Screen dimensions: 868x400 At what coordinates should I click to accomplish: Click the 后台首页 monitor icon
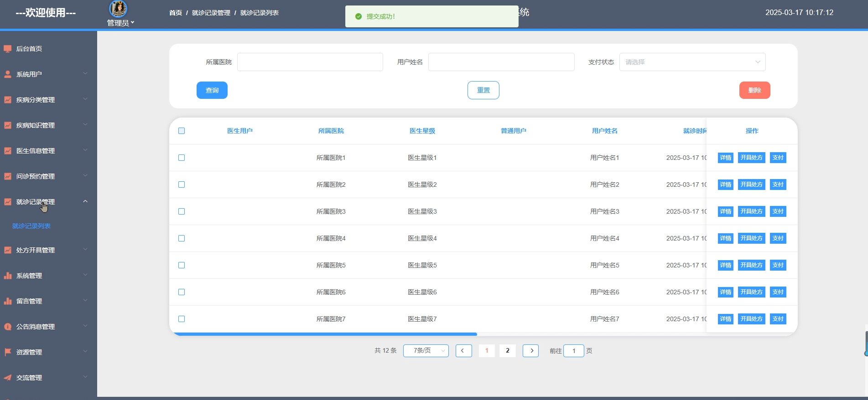8,49
